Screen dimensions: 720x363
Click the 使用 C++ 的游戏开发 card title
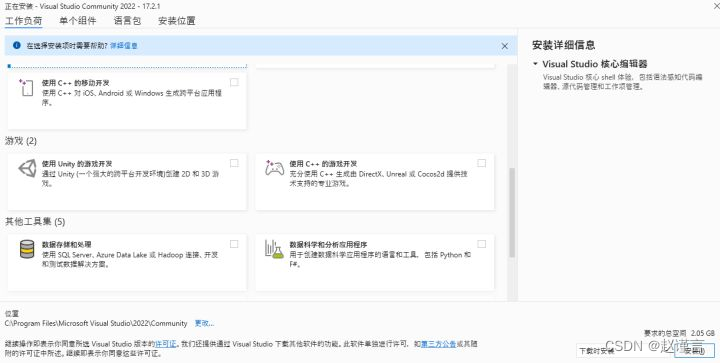pyautogui.click(x=323, y=164)
